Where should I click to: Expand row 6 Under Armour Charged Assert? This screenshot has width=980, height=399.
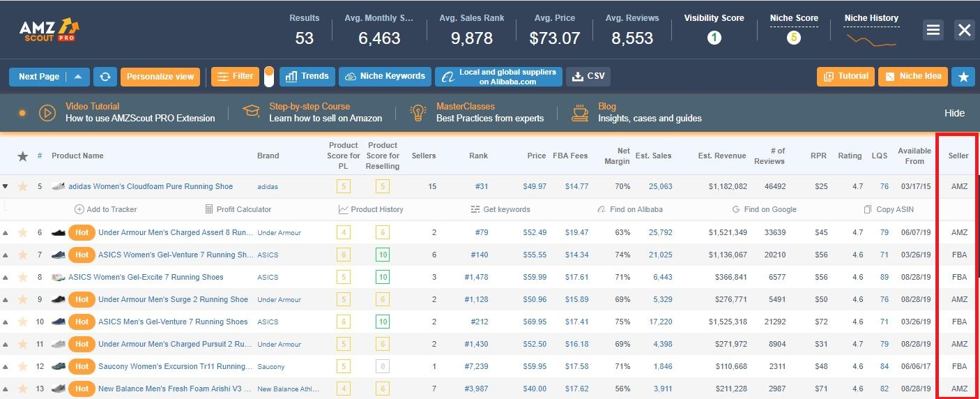click(6, 232)
